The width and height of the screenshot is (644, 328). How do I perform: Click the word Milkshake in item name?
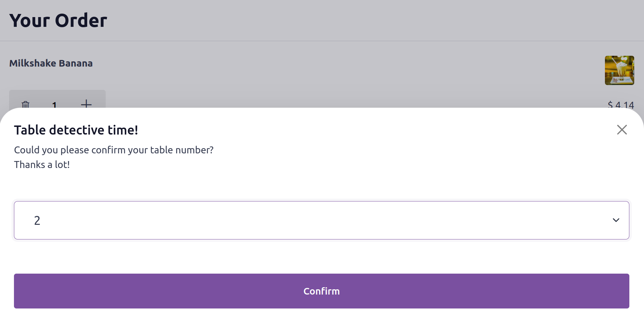pyautogui.click(x=33, y=63)
